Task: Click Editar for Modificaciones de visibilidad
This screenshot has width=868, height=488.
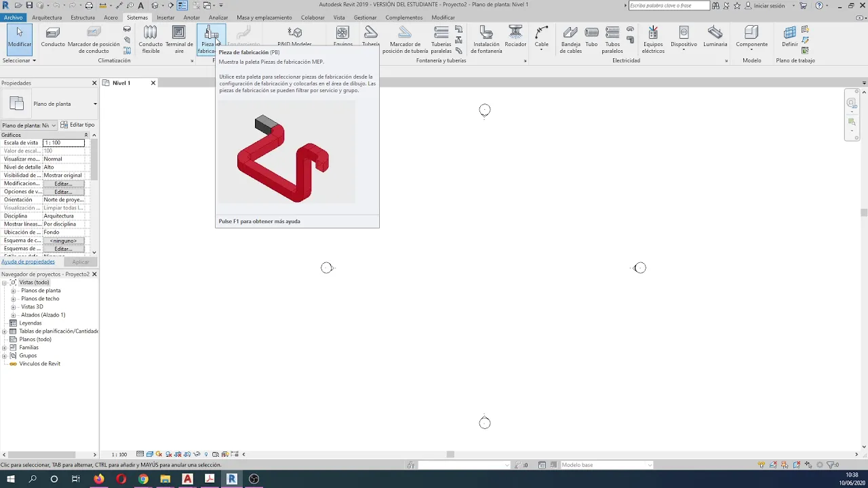Action: pyautogui.click(x=63, y=184)
